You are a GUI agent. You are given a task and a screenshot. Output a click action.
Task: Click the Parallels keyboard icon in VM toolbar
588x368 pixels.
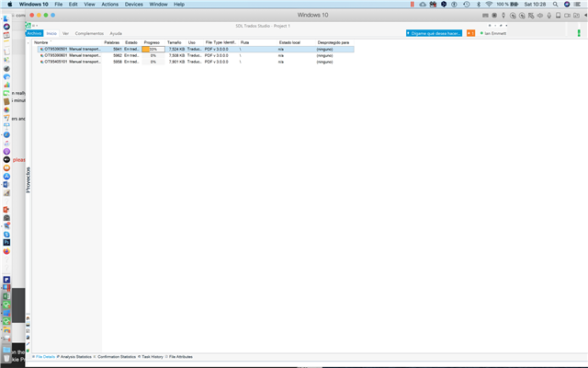click(x=485, y=16)
